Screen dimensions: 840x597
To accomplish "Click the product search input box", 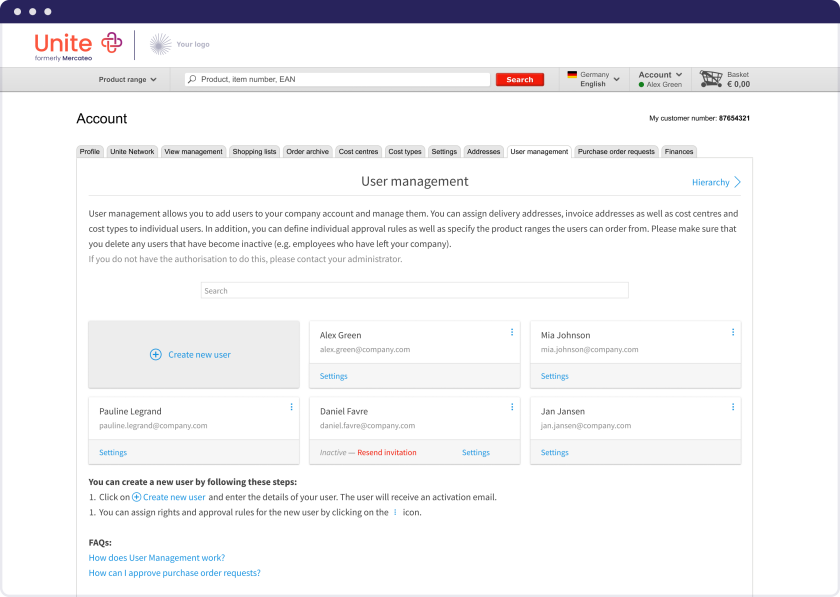I will click(338, 79).
